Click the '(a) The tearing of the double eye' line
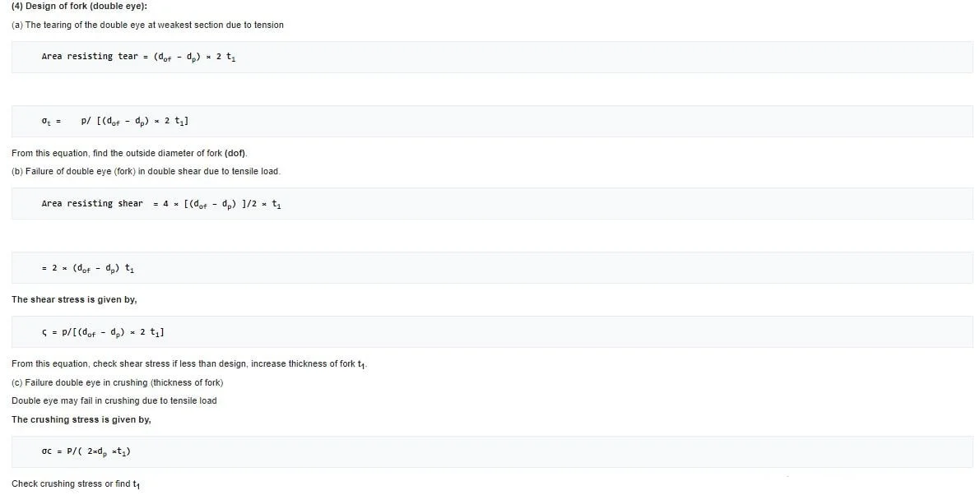 147,25
